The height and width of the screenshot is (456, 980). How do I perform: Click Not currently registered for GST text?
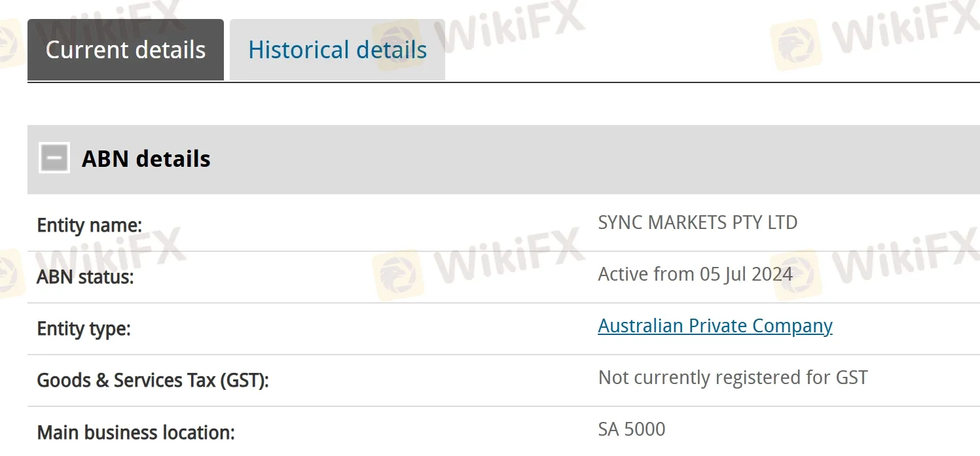coord(733,377)
